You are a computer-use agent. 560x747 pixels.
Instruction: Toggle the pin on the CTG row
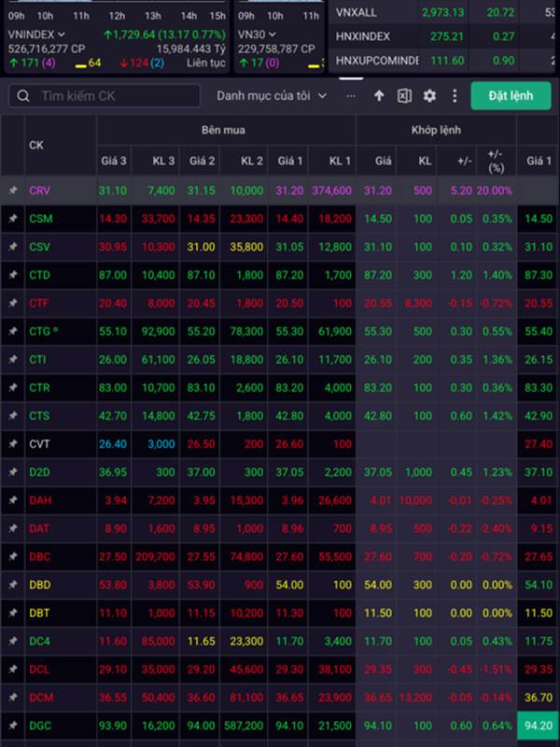13,331
